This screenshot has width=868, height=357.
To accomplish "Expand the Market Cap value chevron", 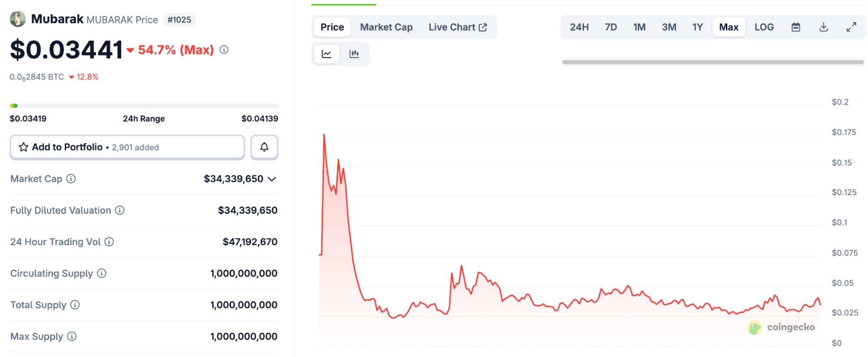I will 272,179.
